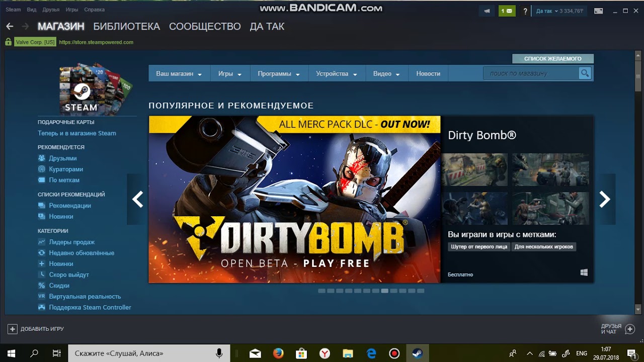Select the first carousel page dot
Image resolution: width=644 pixels, height=362 pixels.
coord(321,291)
